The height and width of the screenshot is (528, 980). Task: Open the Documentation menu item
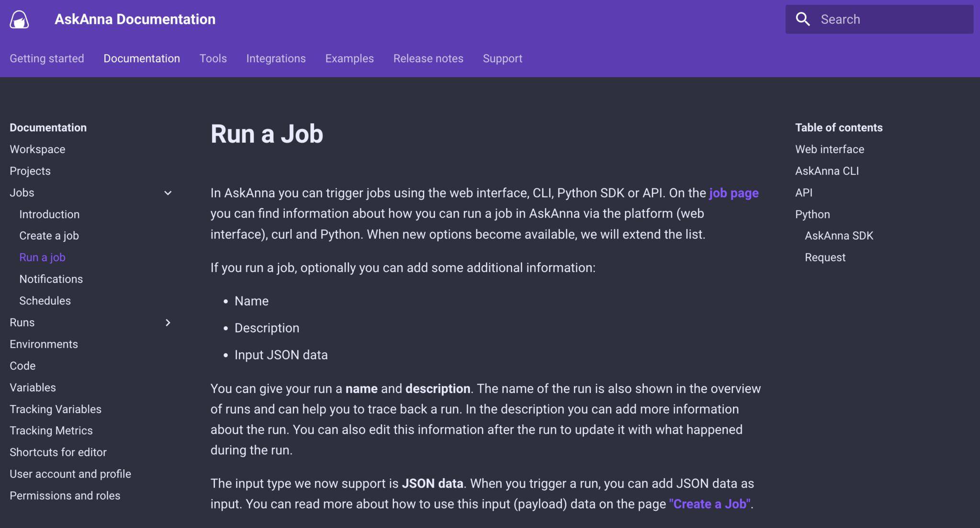[x=142, y=58]
